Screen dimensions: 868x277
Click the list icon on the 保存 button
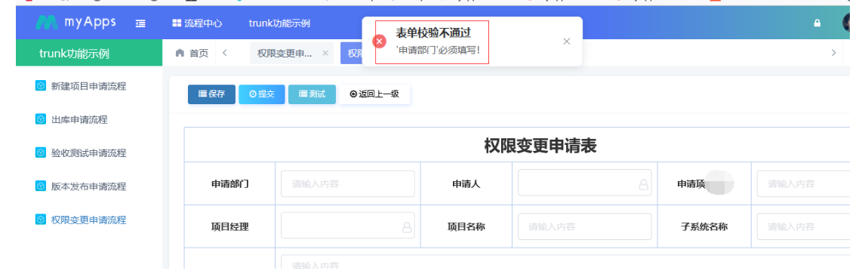[202, 94]
